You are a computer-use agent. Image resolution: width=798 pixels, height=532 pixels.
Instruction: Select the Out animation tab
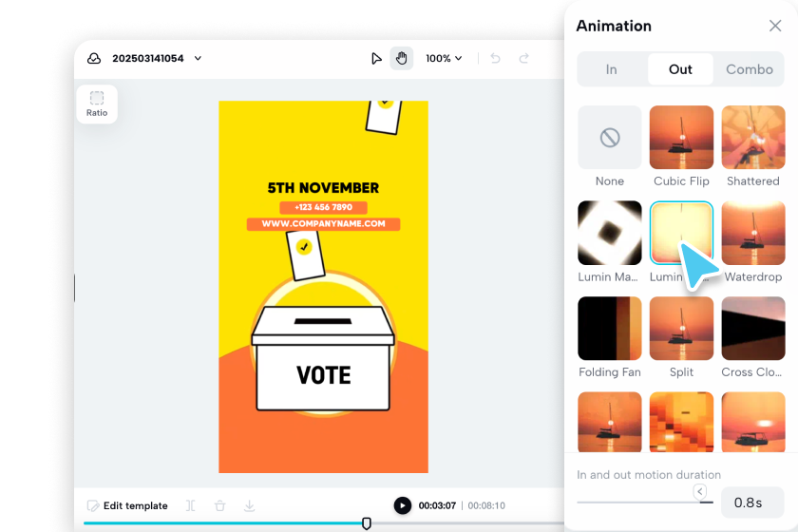tap(680, 69)
